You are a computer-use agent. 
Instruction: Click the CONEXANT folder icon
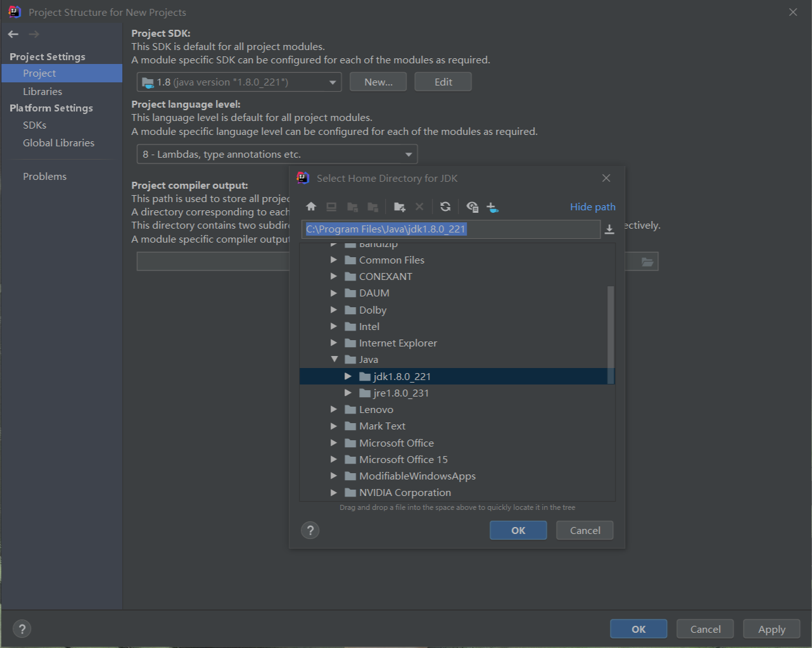(x=350, y=276)
